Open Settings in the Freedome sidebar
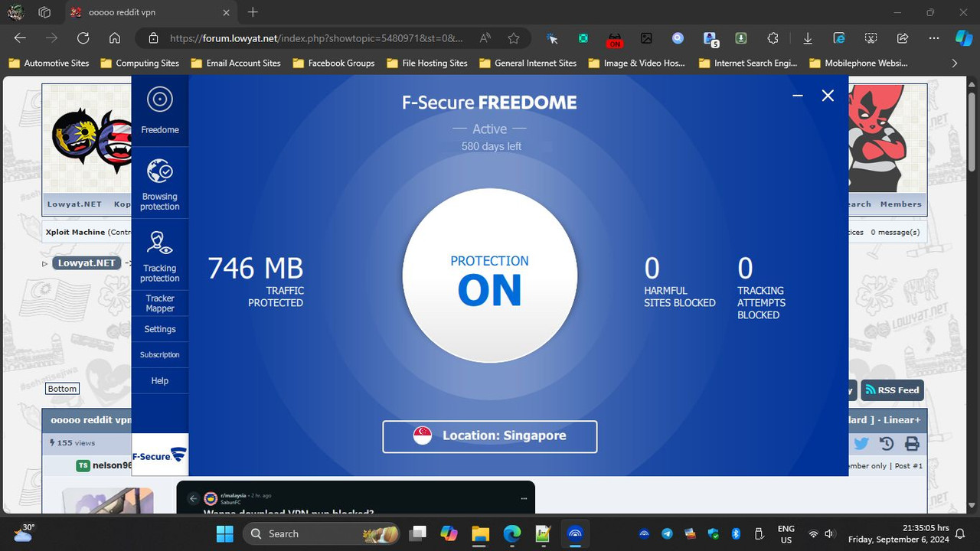The image size is (980, 551). pos(159,328)
